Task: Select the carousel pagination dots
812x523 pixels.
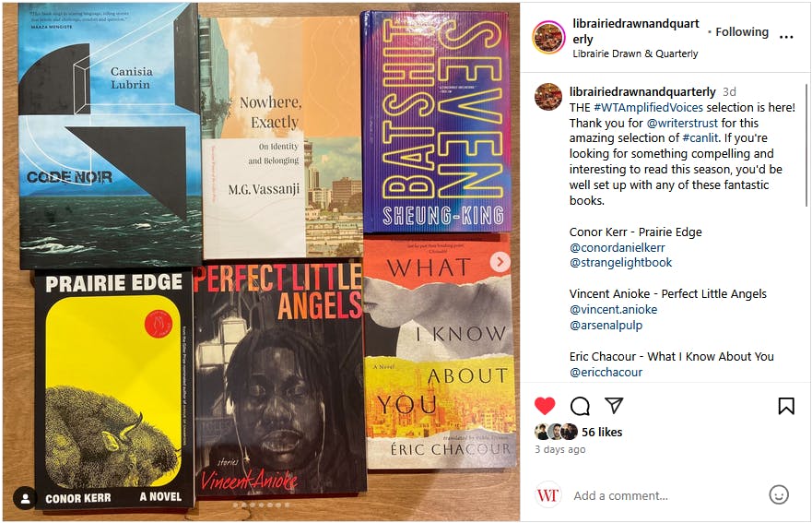Action: coord(262,505)
